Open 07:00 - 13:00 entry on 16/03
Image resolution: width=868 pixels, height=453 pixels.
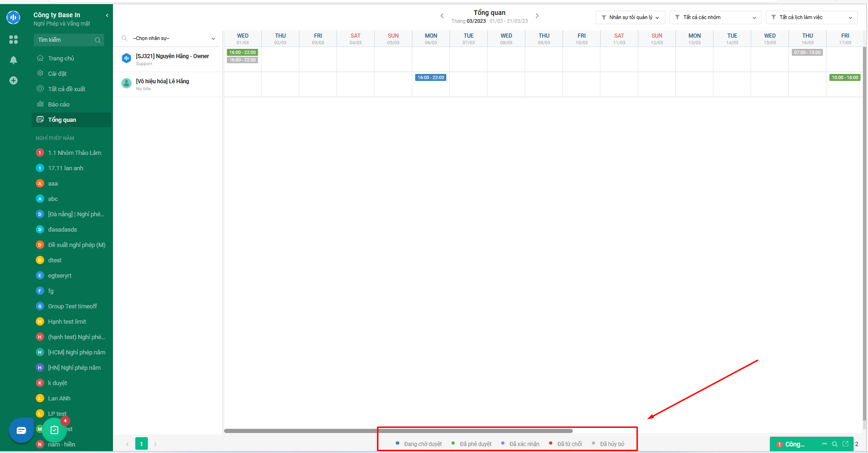coord(808,53)
